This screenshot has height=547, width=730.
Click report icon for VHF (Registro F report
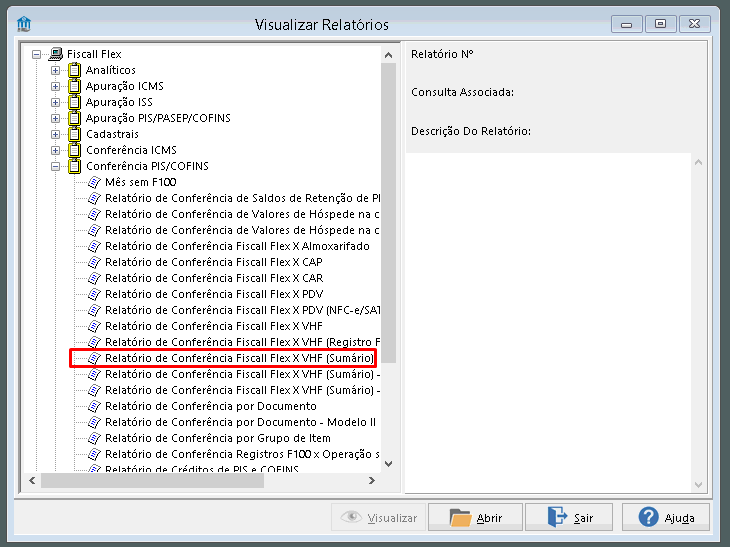point(94,342)
